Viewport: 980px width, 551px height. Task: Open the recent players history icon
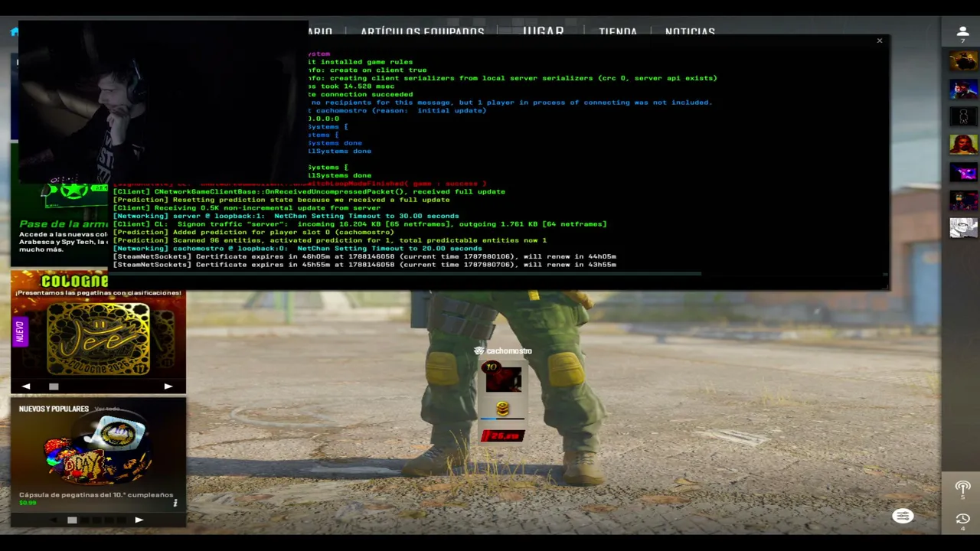tap(962, 520)
